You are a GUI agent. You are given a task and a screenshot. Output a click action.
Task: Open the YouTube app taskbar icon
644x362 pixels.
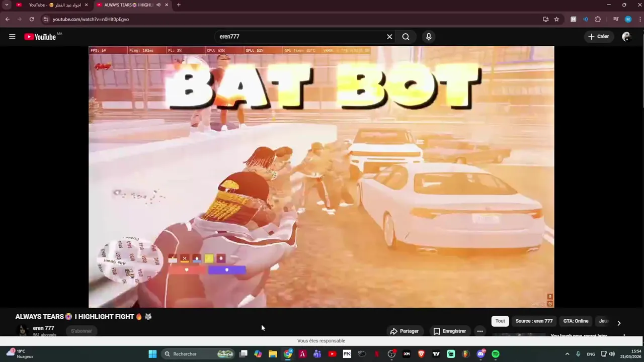coord(332,354)
